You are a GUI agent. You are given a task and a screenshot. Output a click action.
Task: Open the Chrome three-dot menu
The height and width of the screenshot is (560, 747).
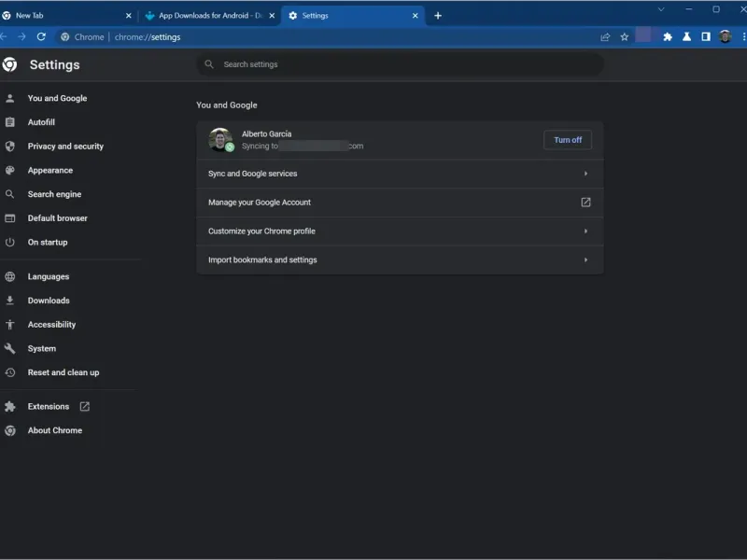coord(743,36)
